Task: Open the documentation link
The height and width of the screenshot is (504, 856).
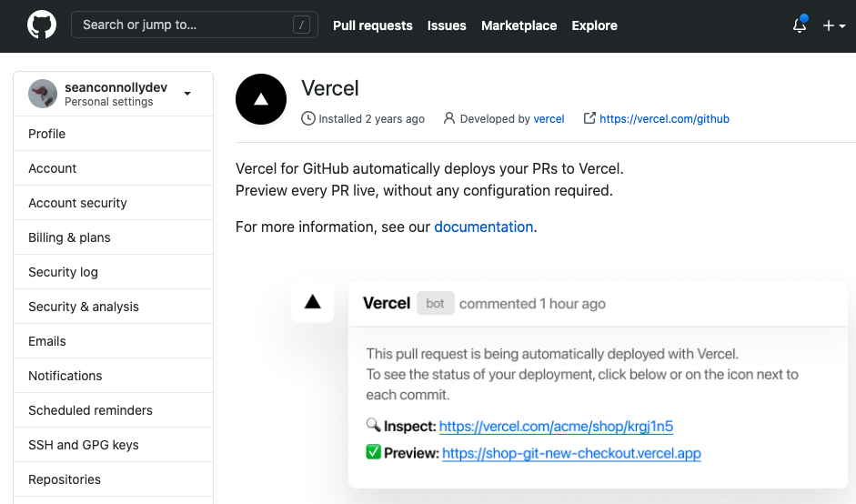Action: 484,227
